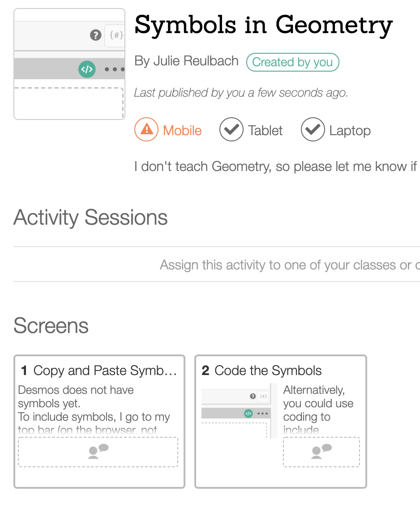Expand the Screens section
Viewport: 420px width, 512px height.
[x=51, y=326]
